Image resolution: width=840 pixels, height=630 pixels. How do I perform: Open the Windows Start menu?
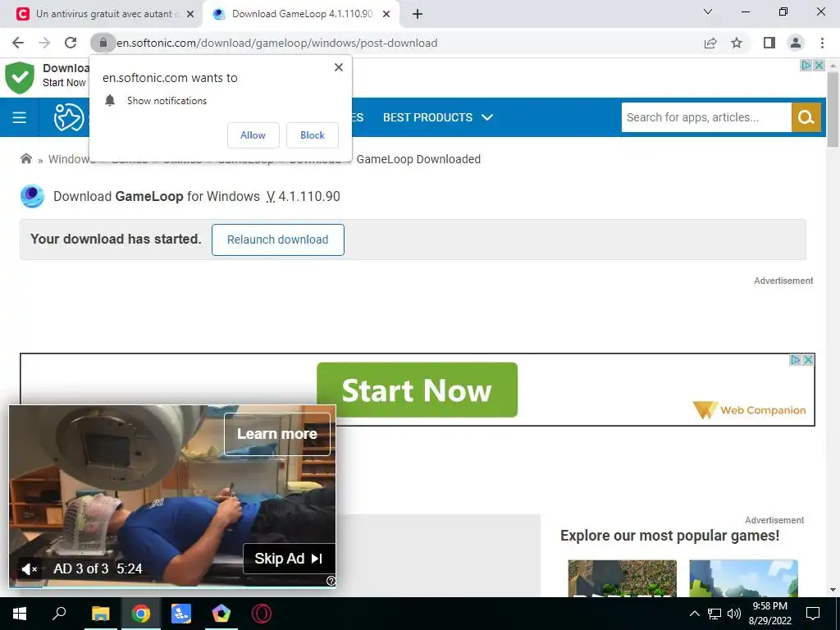click(x=20, y=614)
